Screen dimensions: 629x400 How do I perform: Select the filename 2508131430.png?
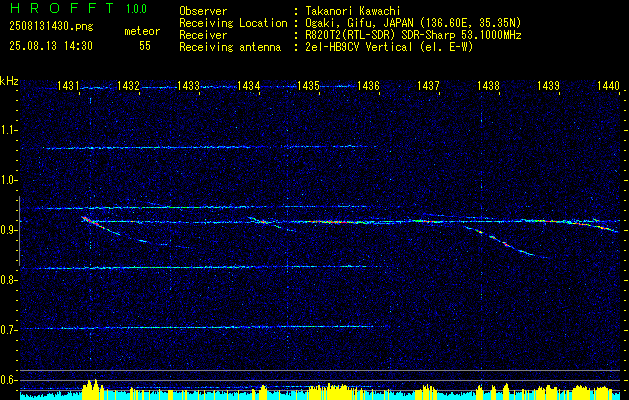coord(51,27)
